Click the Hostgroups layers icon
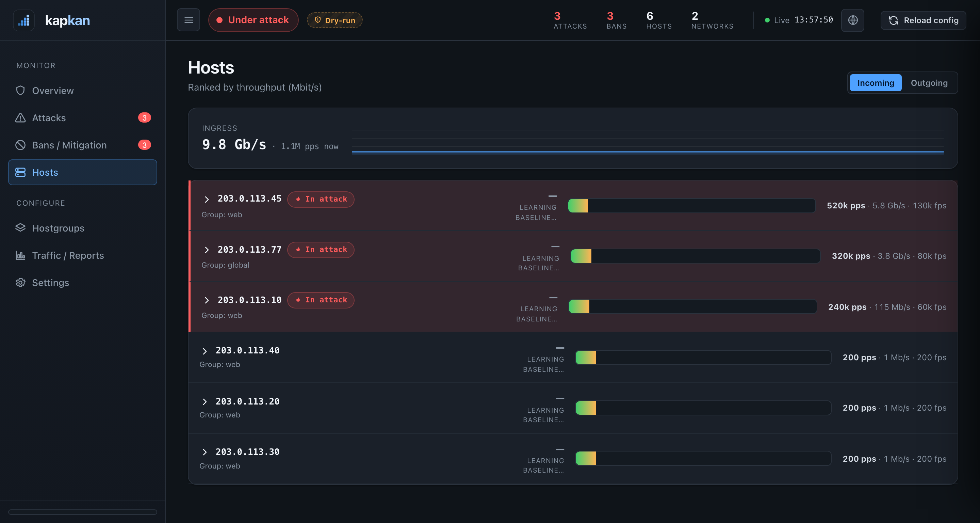The height and width of the screenshot is (523, 980). pyautogui.click(x=20, y=228)
